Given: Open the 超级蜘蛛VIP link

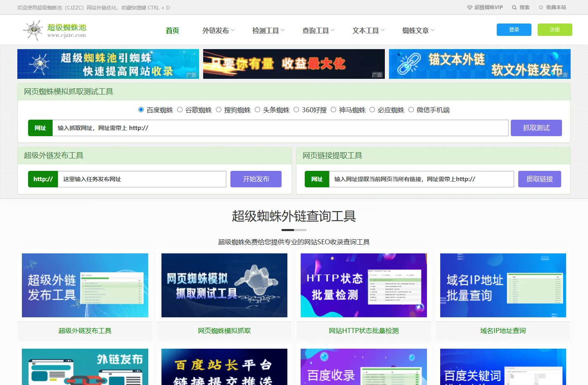Looking at the screenshot, I should [488, 7].
